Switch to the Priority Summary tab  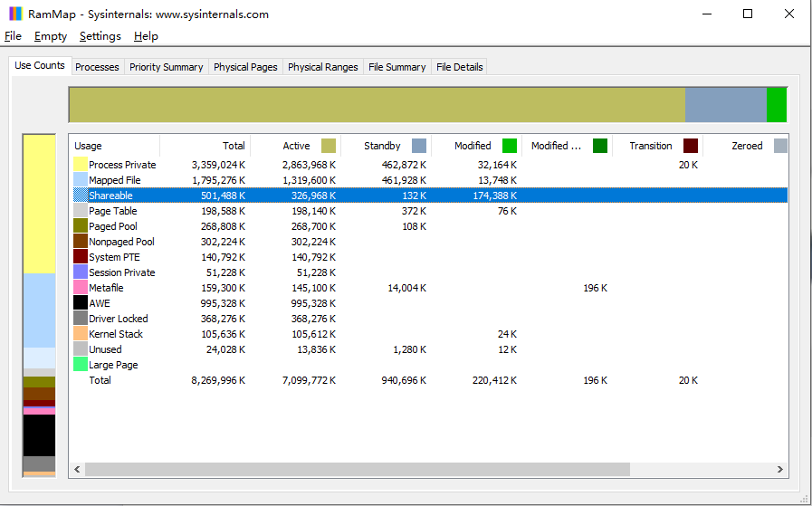pyautogui.click(x=166, y=67)
